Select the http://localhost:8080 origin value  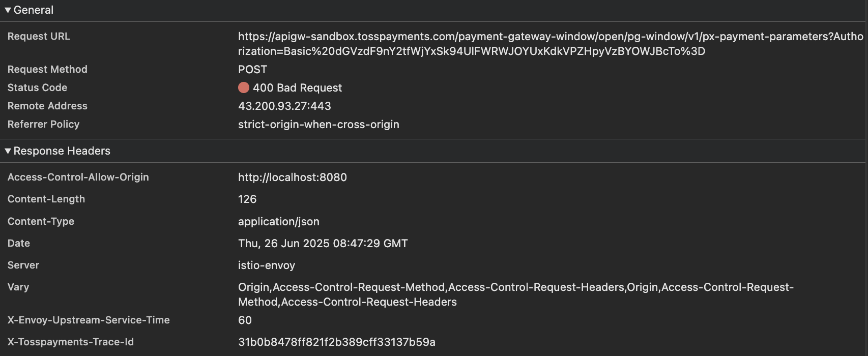293,177
